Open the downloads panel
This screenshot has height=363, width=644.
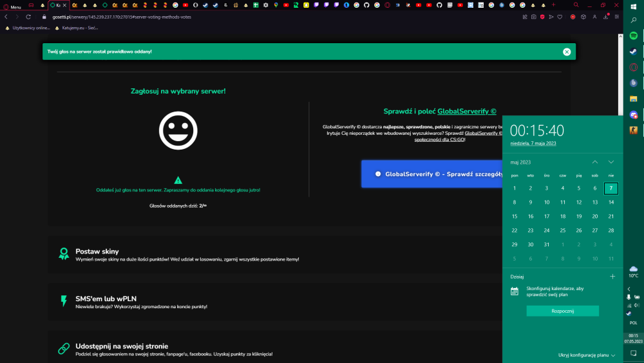(606, 17)
